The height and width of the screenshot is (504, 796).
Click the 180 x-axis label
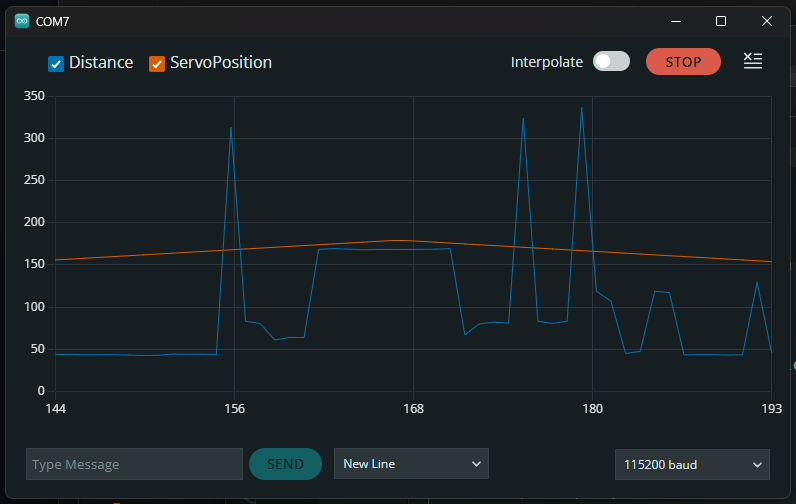point(592,409)
